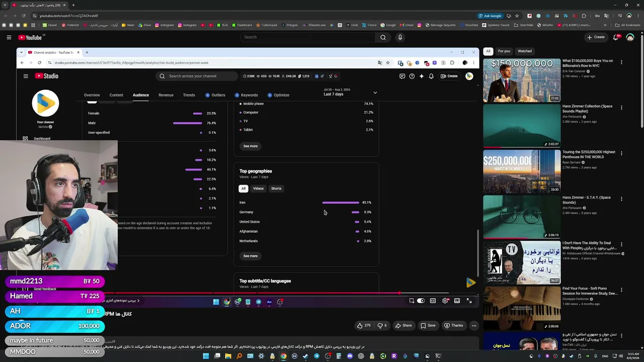Click the Thanks button

tap(453, 325)
